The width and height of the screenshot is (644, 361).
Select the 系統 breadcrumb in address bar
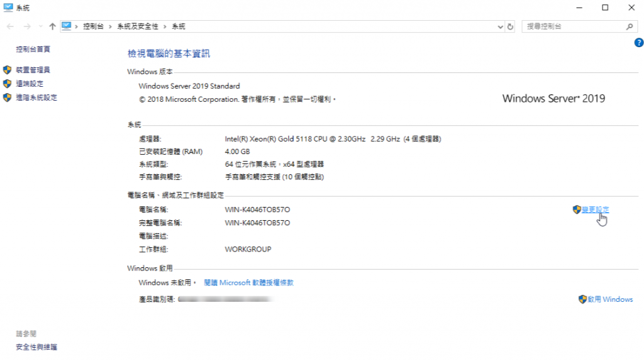tap(178, 26)
